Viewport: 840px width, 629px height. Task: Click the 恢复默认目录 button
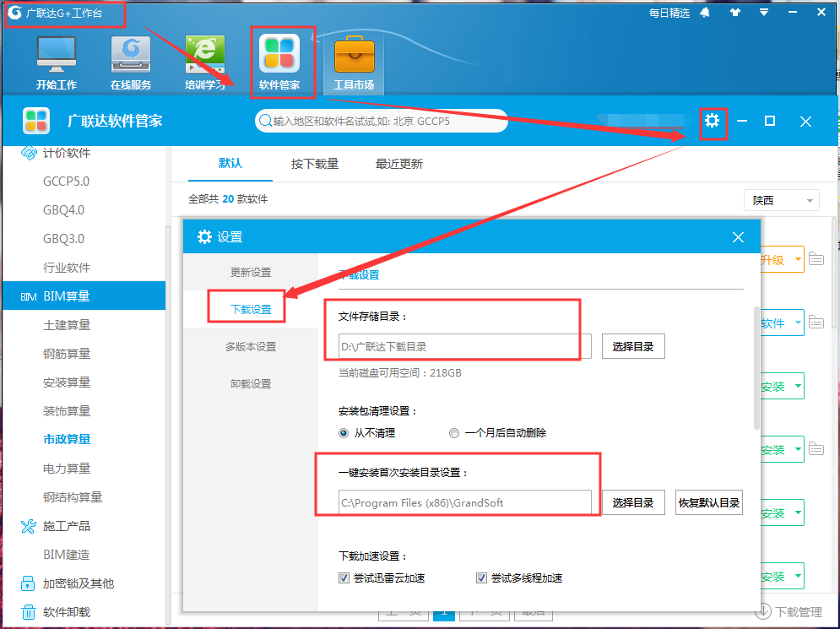tap(709, 502)
